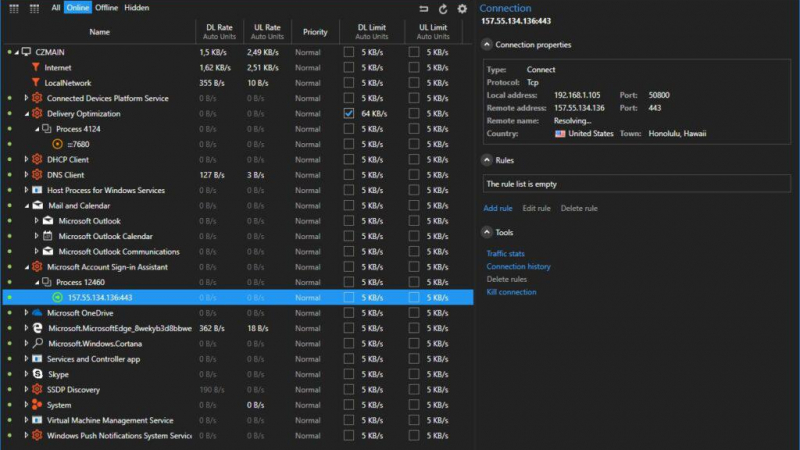This screenshot has width=800, height=450.
Task: Click the Microsoft Edge browser icon
Action: (x=37, y=328)
